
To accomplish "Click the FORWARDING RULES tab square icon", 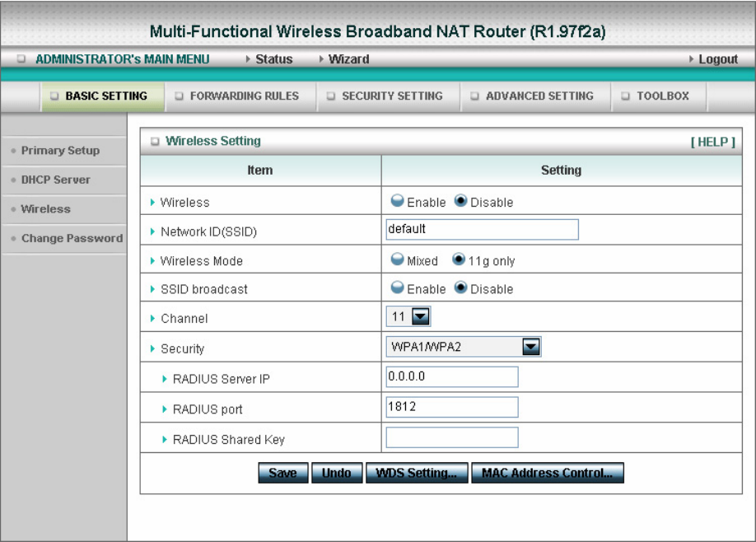I will (180, 96).
